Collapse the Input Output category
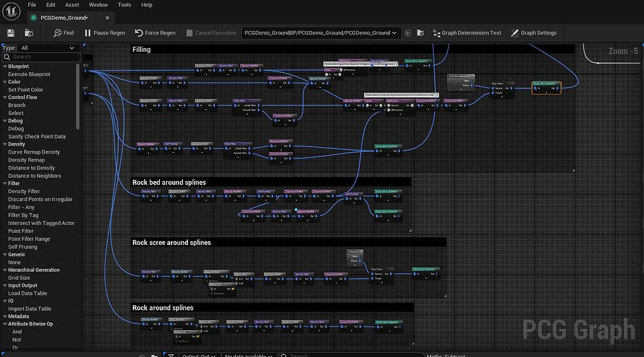 pos(5,285)
